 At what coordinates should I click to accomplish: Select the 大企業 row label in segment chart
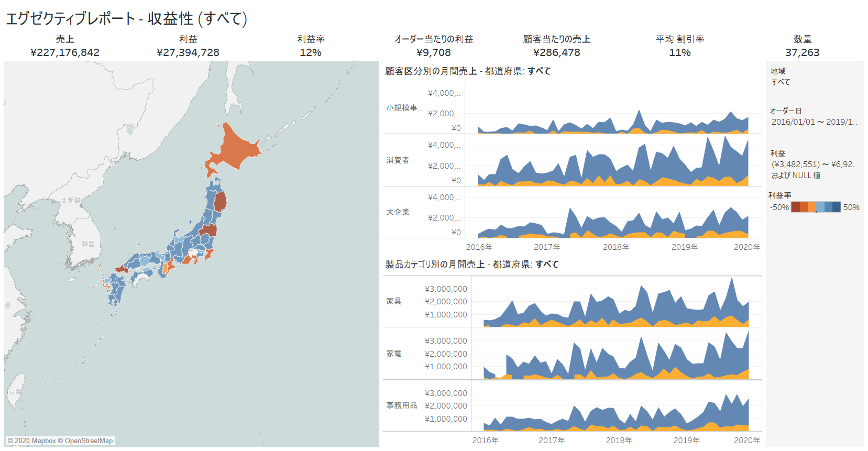point(398,212)
